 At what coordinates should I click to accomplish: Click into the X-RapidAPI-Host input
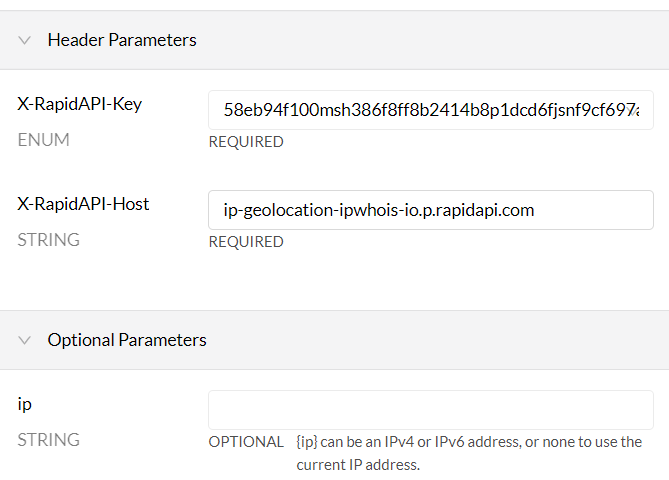click(430, 210)
